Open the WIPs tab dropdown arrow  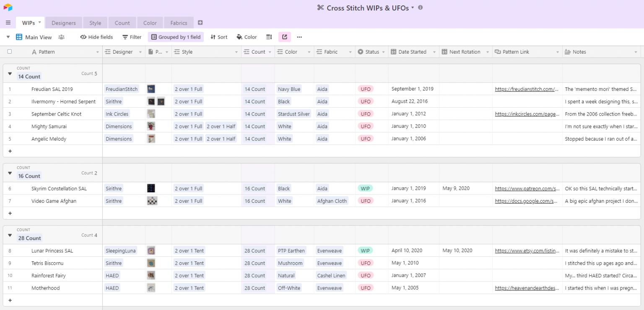[x=38, y=23]
